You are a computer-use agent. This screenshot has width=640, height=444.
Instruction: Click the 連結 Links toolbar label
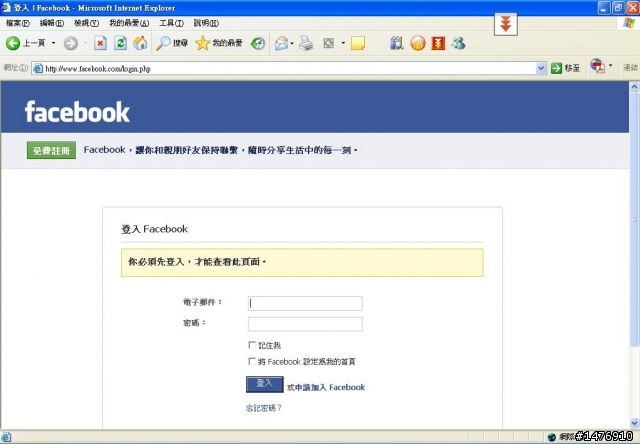(x=630, y=67)
